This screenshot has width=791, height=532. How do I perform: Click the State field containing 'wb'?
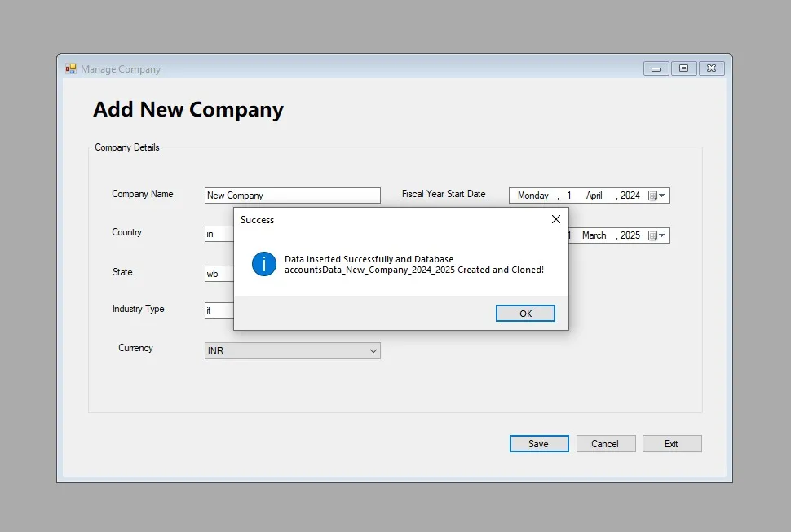click(218, 274)
